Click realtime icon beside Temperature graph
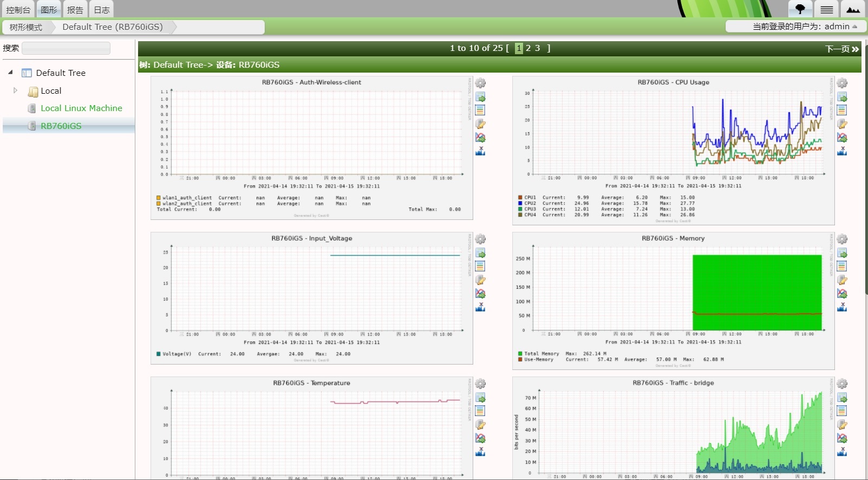This screenshot has width=868, height=480. point(480,438)
